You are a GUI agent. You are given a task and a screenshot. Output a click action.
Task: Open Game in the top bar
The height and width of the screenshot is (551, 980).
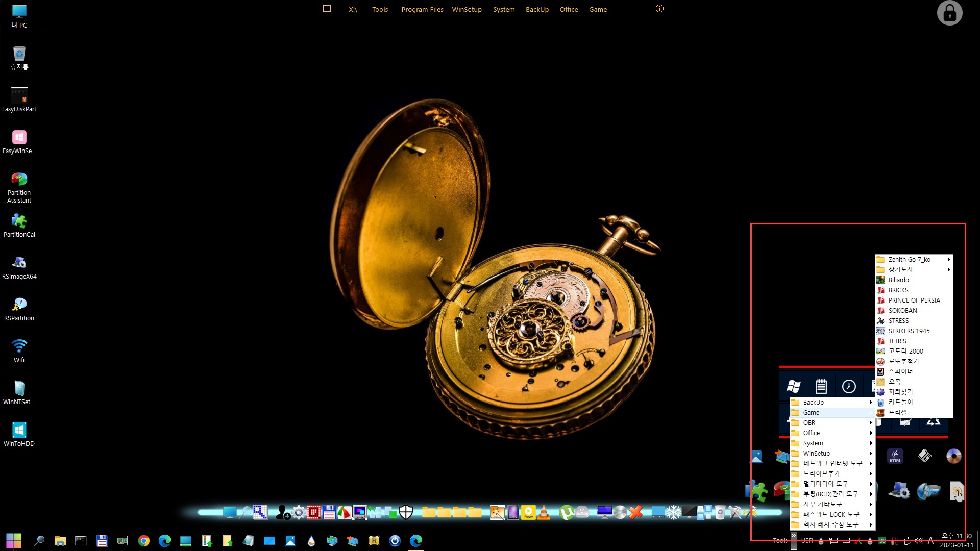point(598,9)
